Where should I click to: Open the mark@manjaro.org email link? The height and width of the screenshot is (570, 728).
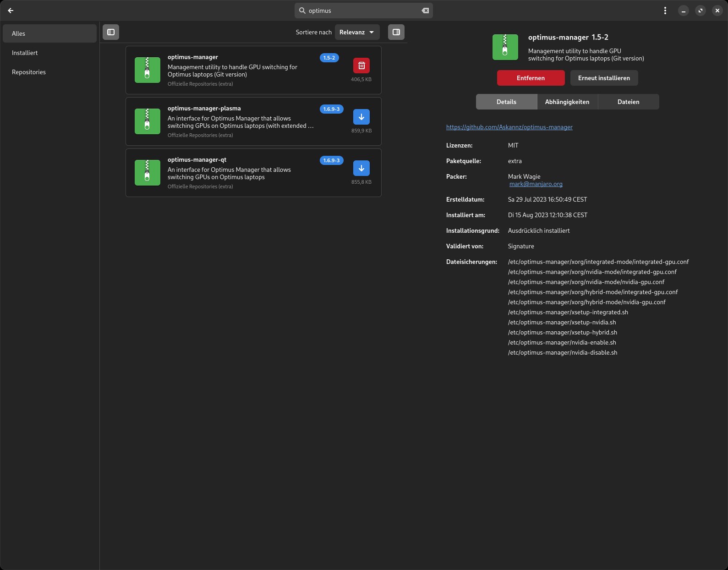536,184
